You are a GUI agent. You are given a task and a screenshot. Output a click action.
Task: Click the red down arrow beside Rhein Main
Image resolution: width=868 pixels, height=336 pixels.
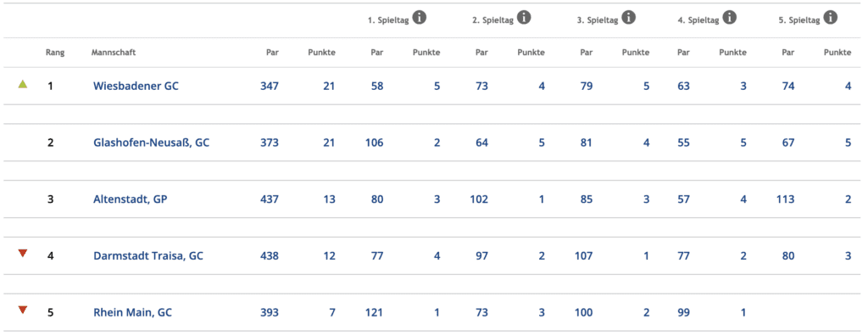(22, 310)
